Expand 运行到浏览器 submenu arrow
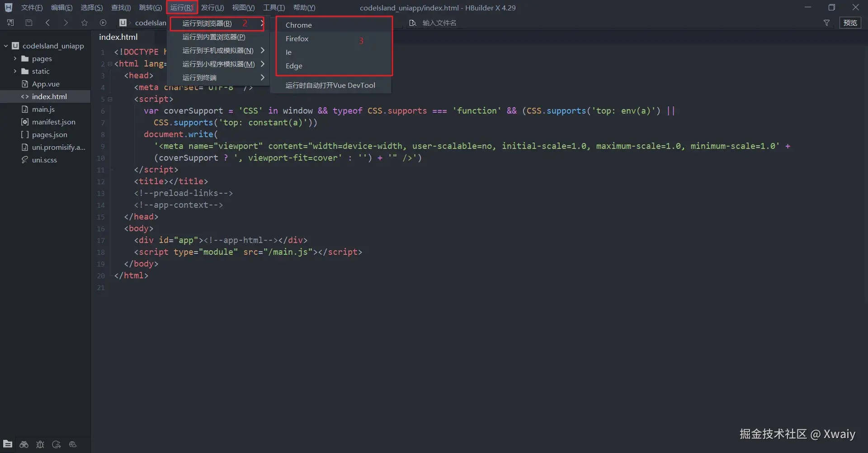Image resolution: width=868 pixels, height=453 pixels. [x=262, y=23]
